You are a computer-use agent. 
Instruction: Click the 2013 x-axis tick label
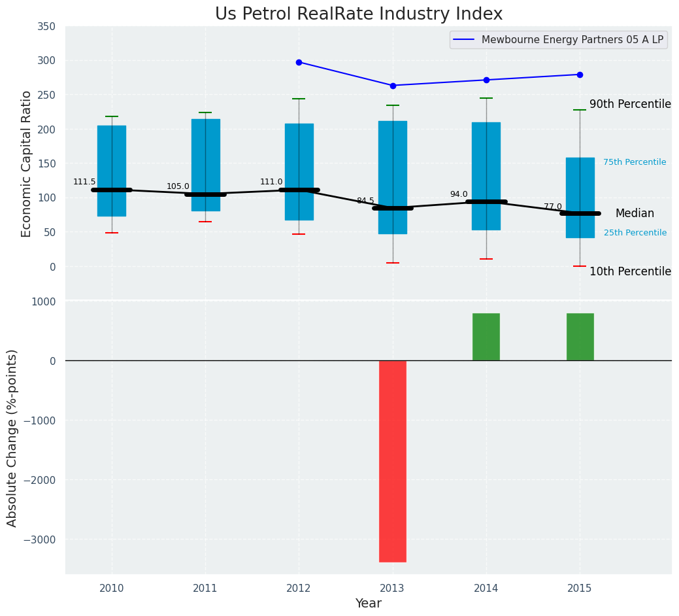click(x=393, y=589)
